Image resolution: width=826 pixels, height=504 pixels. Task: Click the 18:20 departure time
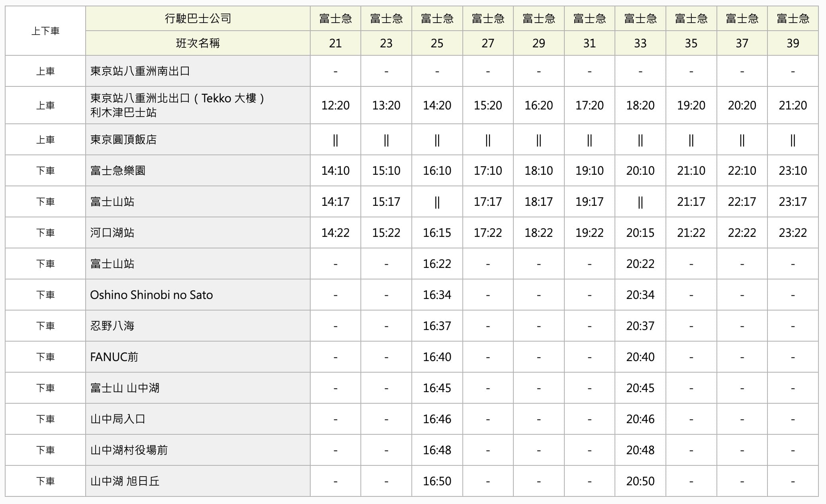click(x=640, y=105)
